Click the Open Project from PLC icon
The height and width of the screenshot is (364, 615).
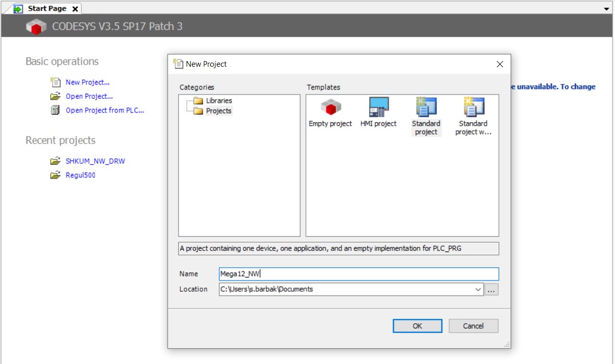[55, 110]
